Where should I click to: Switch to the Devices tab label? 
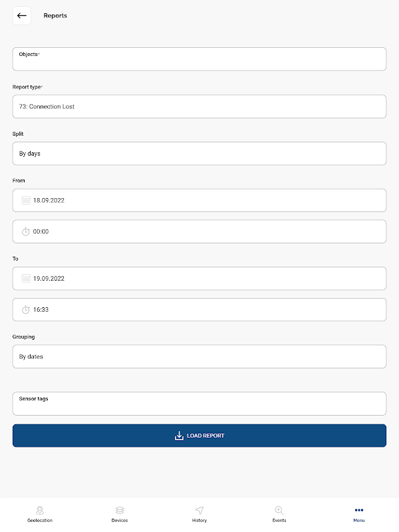tap(120, 521)
